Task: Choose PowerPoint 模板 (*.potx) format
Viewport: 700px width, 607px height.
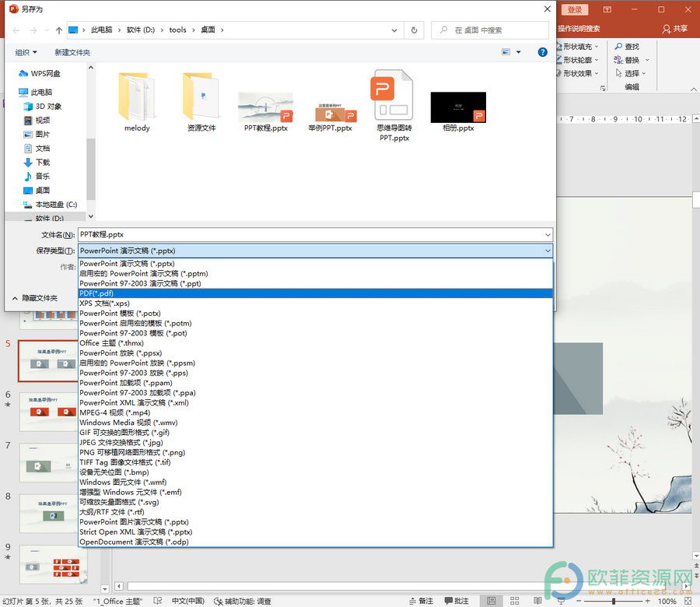Action: [x=316, y=314]
